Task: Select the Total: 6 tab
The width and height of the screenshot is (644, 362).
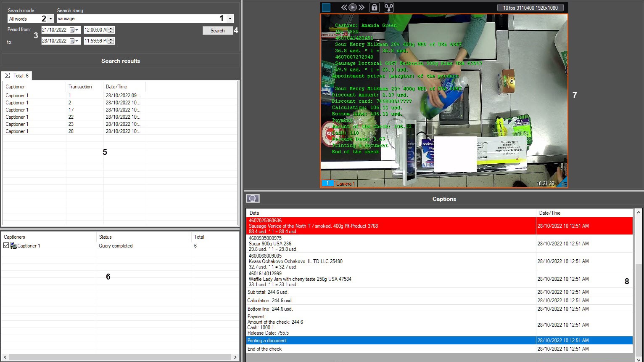Action: (x=16, y=76)
